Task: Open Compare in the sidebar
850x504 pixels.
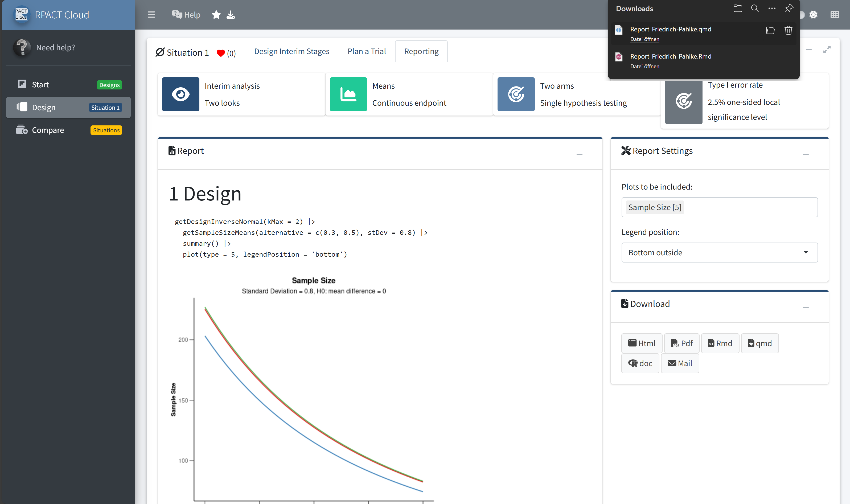Action: tap(48, 130)
